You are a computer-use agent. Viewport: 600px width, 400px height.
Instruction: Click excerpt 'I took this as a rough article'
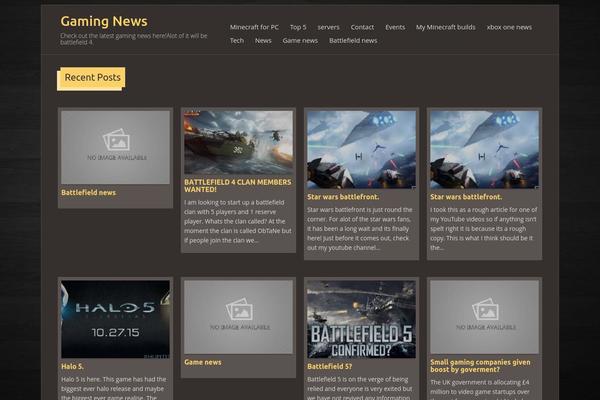point(484,229)
